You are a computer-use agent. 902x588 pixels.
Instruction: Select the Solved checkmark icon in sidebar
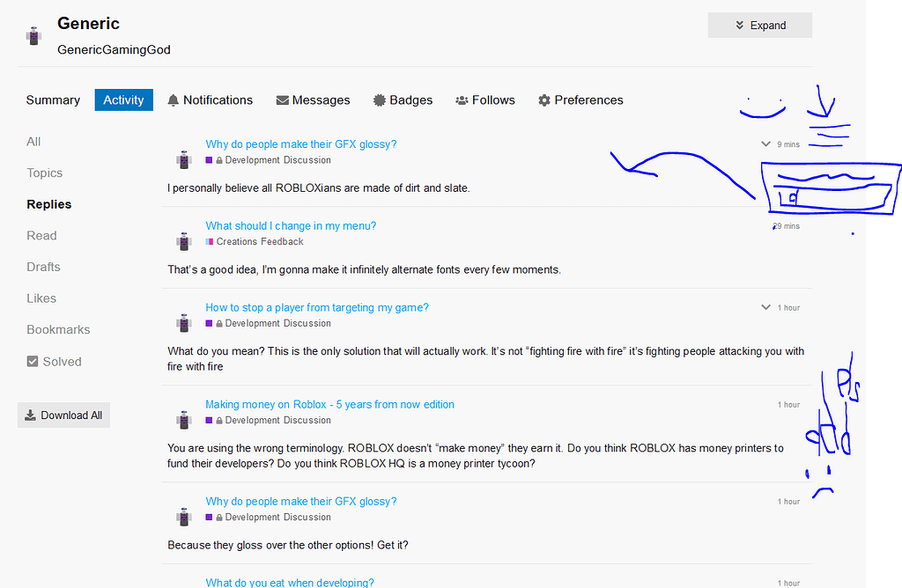[32, 361]
